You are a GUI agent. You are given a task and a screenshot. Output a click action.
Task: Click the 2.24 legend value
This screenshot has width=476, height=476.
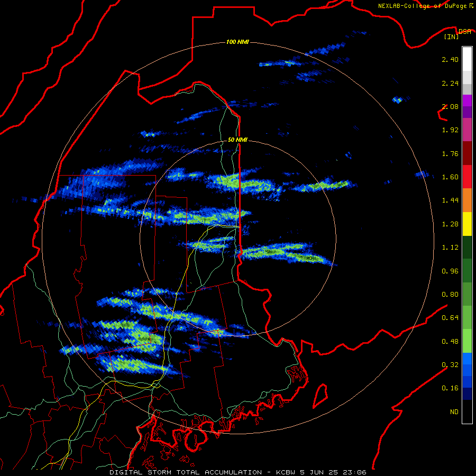coord(450,83)
